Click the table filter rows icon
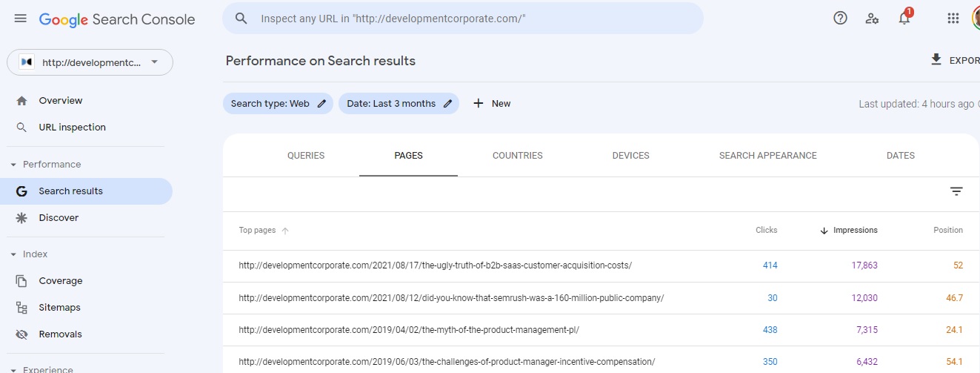Image resolution: width=980 pixels, height=373 pixels. pos(956,191)
